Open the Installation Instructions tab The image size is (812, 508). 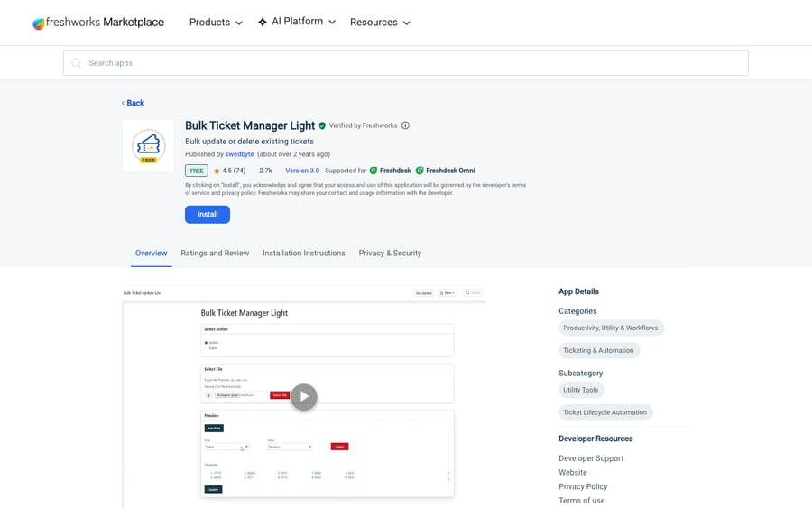[x=303, y=254]
